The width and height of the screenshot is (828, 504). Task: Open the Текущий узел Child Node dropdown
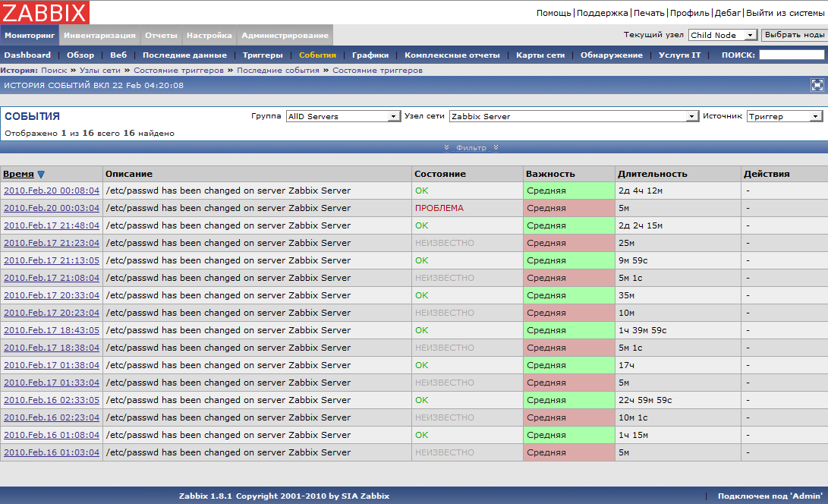[x=723, y=35]
